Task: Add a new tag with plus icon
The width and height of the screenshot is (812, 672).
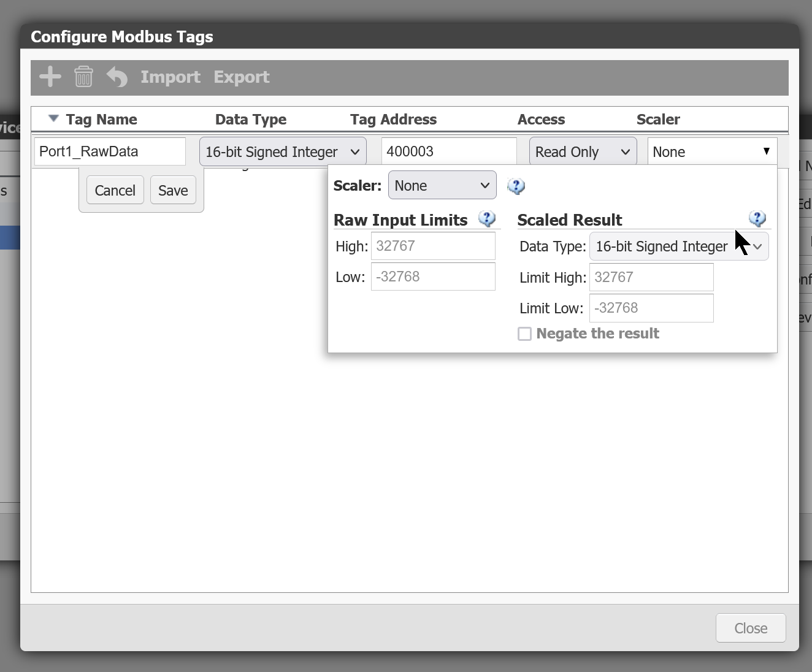Action: click(x=50, y=77)
